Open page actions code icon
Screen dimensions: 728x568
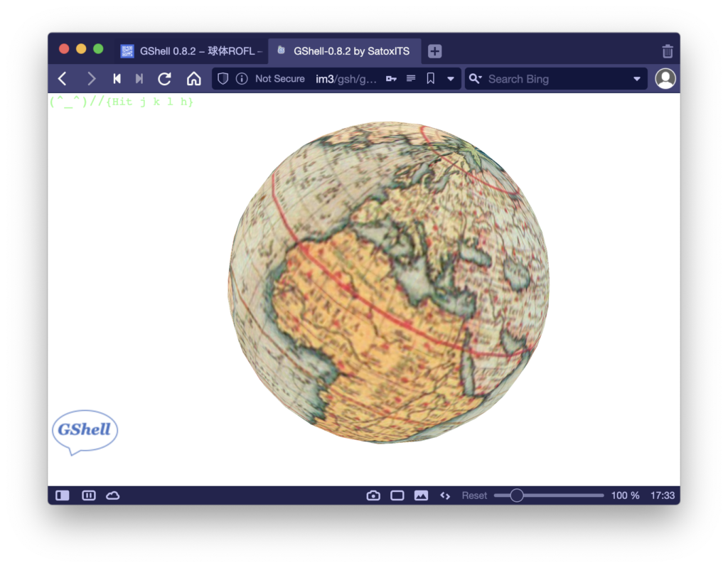(x=445, y=495)
